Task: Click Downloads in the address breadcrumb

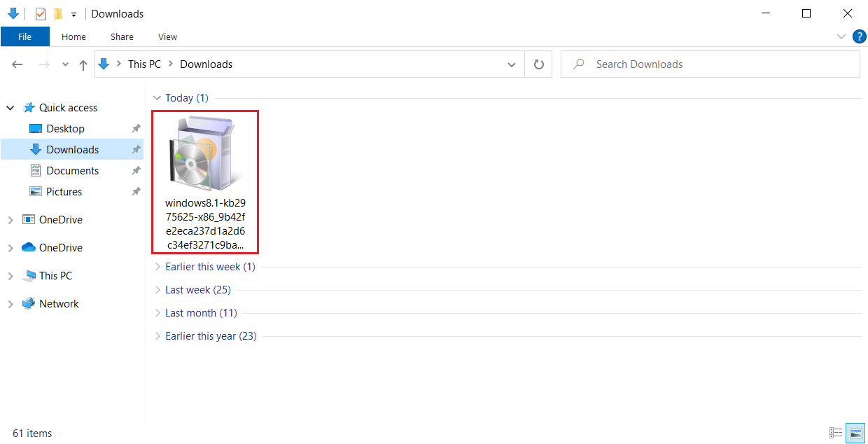Action: click(206, 64)
